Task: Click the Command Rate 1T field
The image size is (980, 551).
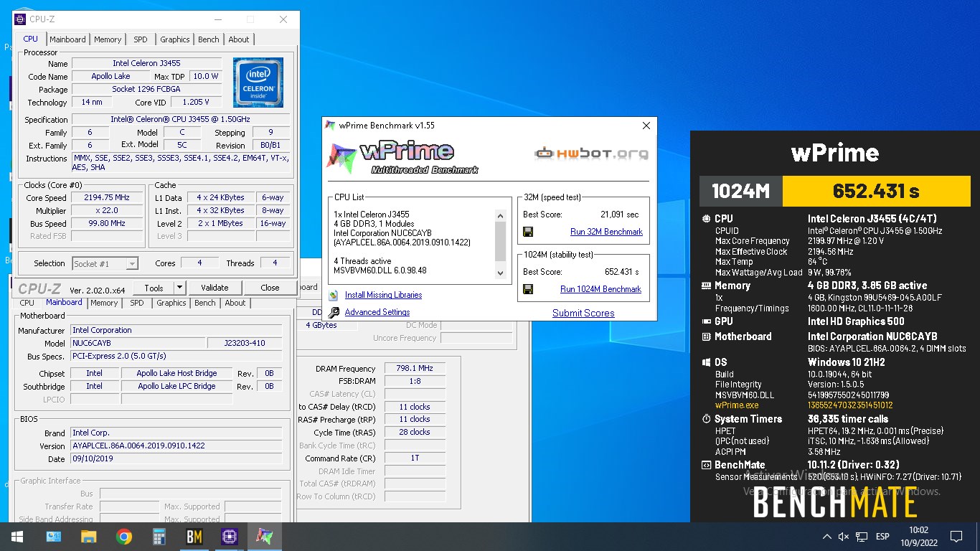Action: pyautogui.click(x=415, y=458)
